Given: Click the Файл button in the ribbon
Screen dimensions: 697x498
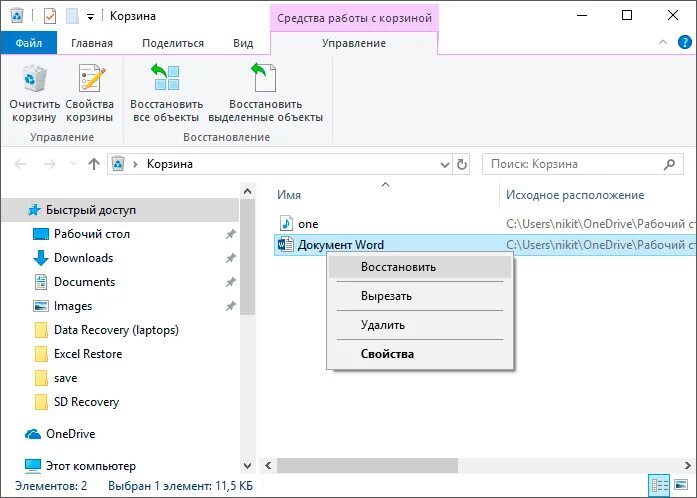Looking at the screenshot, I should (x=29, y=43).
